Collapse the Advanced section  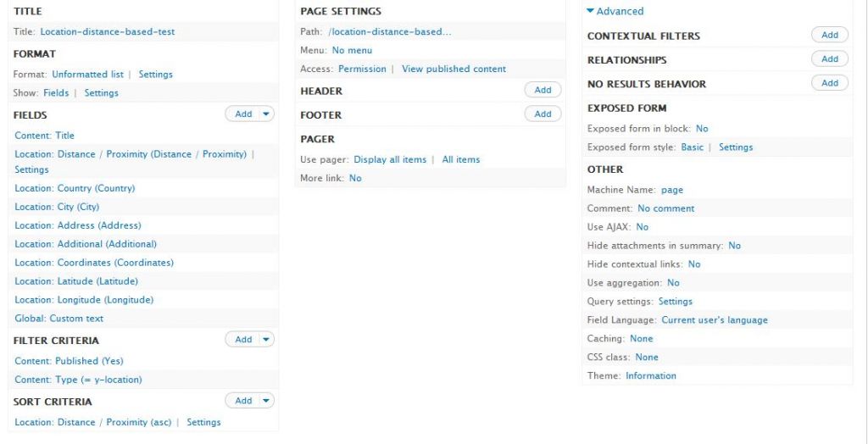coord(615,11)
